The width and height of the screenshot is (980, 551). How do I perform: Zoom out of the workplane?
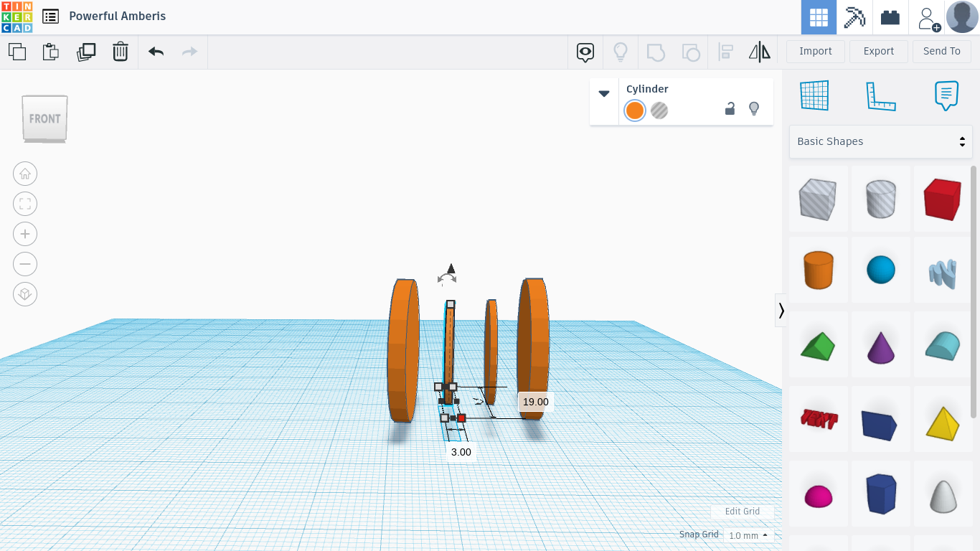click(25, 264)
